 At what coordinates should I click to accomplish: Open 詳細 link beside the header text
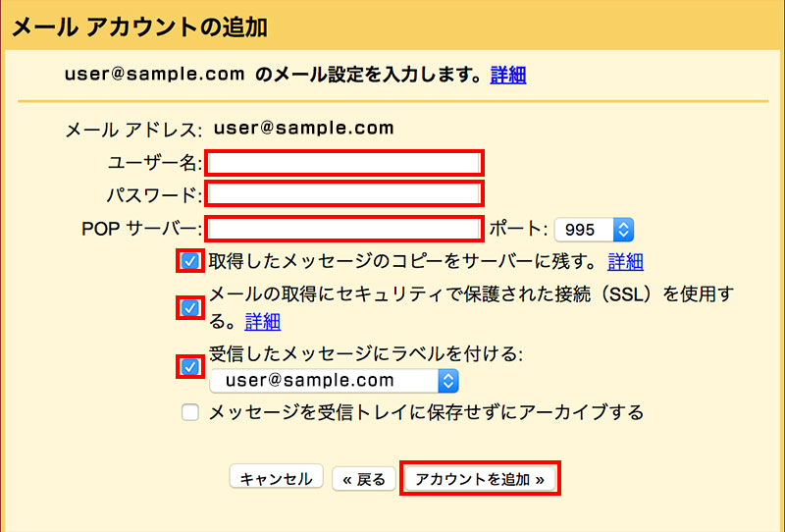[x=508, y=75]
